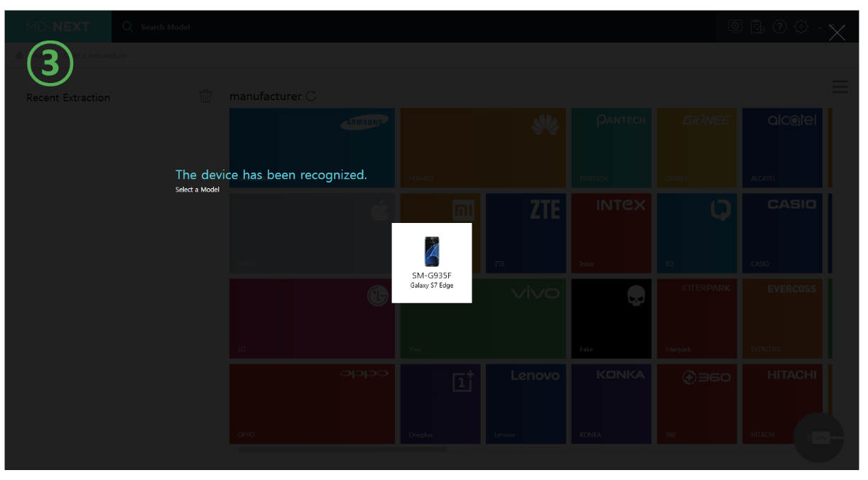Open the hamburger list view menu
The image size is (868, 480).
coord(840,87)
